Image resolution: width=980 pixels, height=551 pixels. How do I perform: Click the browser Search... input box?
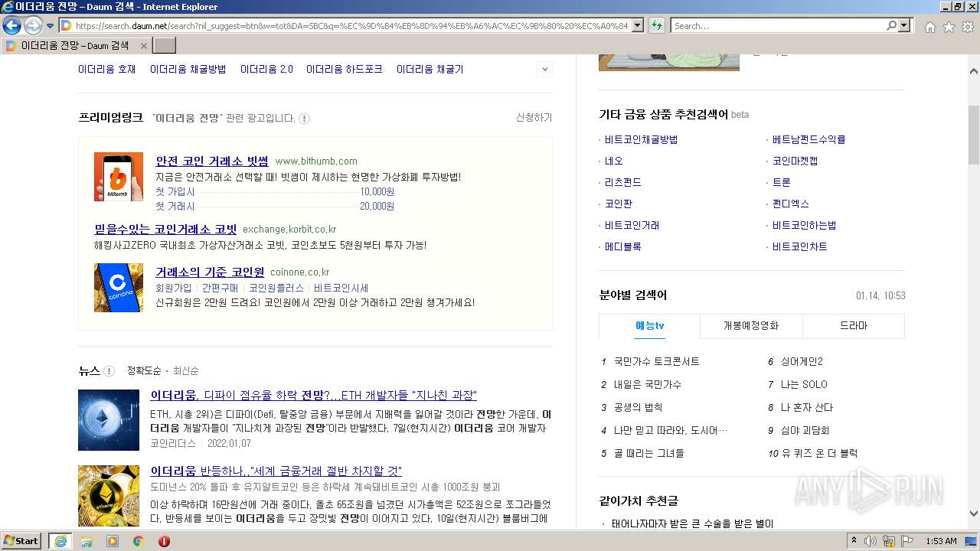(778, 26)
